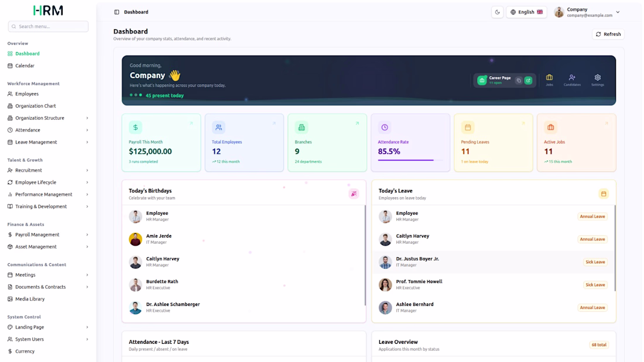Open Candidates shortcut in the banner
The height and width of the screenshot is (362, 644).
[x=572, y=80]
